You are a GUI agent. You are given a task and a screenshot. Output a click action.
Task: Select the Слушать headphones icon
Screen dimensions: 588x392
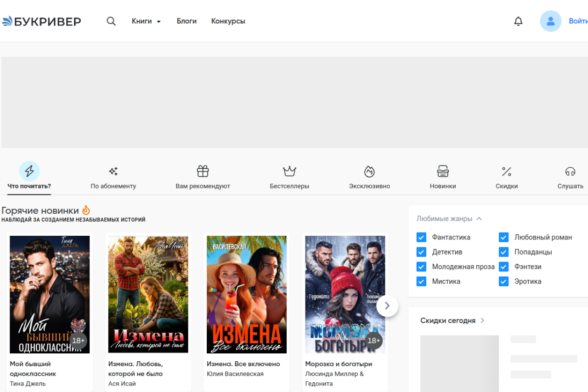point(570,171)
